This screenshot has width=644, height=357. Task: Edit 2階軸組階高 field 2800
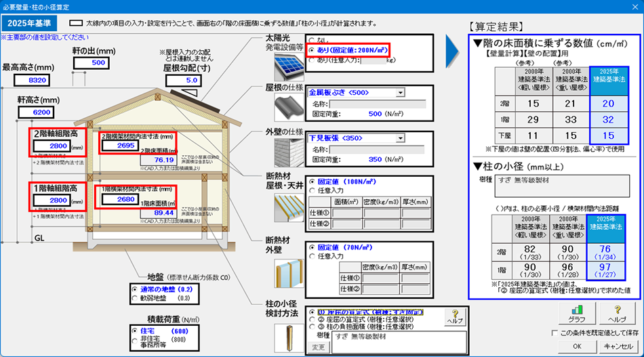[x=52, y=146]
